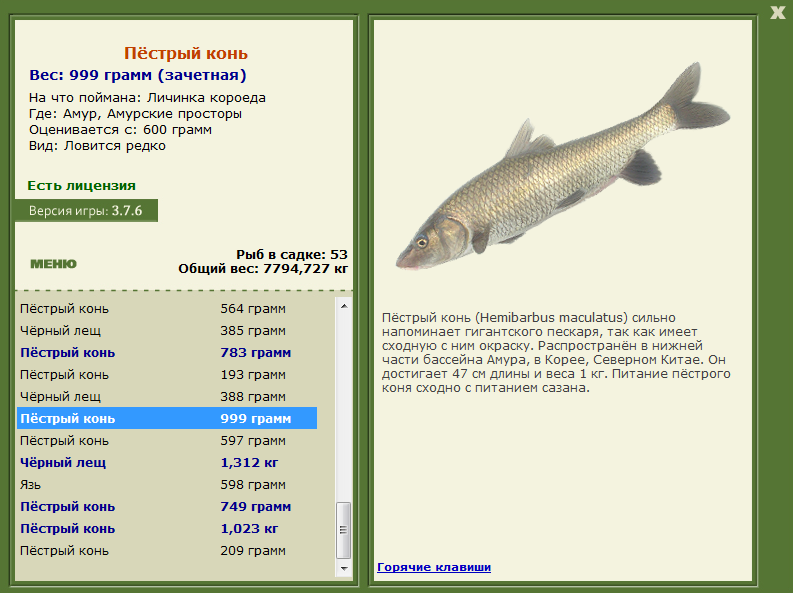
Task: Select Чёрный лещ 1,312 кг row
Action: coord(167,463)
